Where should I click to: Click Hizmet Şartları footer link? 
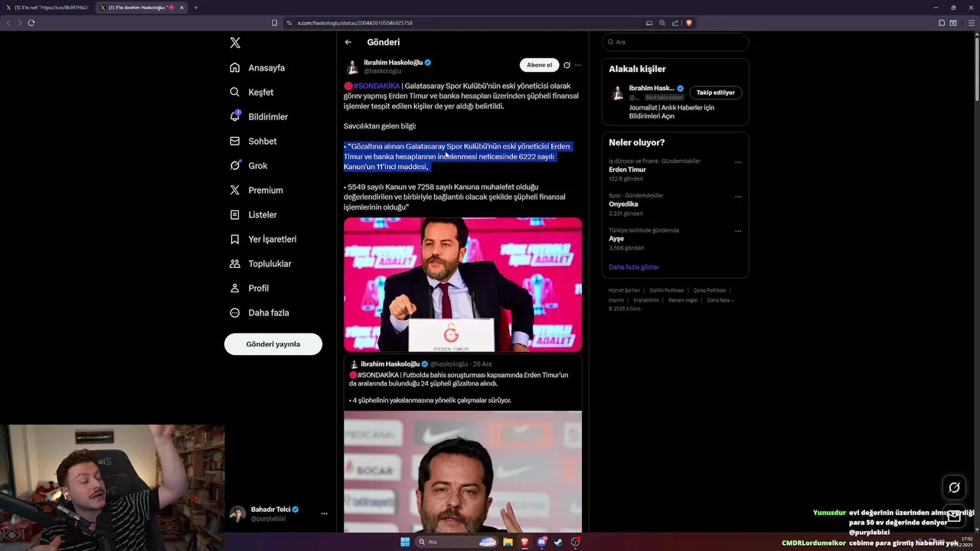(624, 291)
